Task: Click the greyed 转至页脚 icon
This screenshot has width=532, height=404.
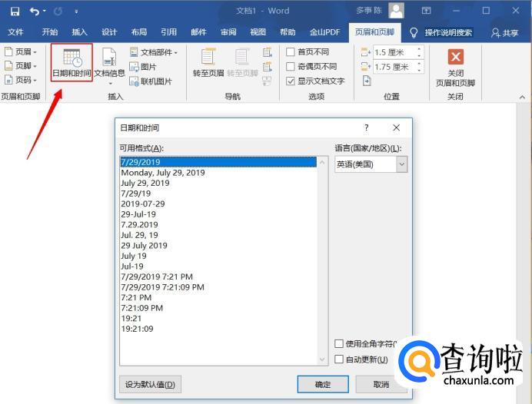Action: 242,63
